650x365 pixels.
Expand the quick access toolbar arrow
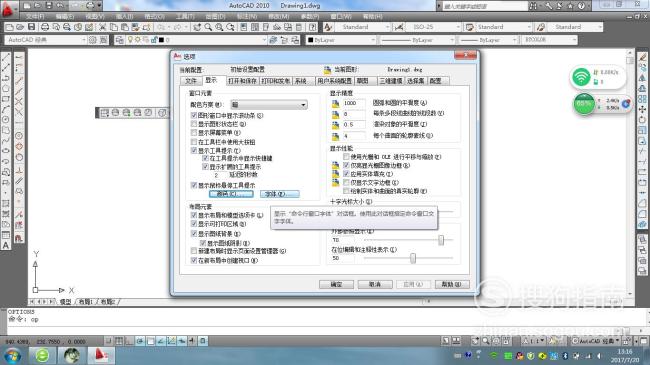click(x=99, y=6)
